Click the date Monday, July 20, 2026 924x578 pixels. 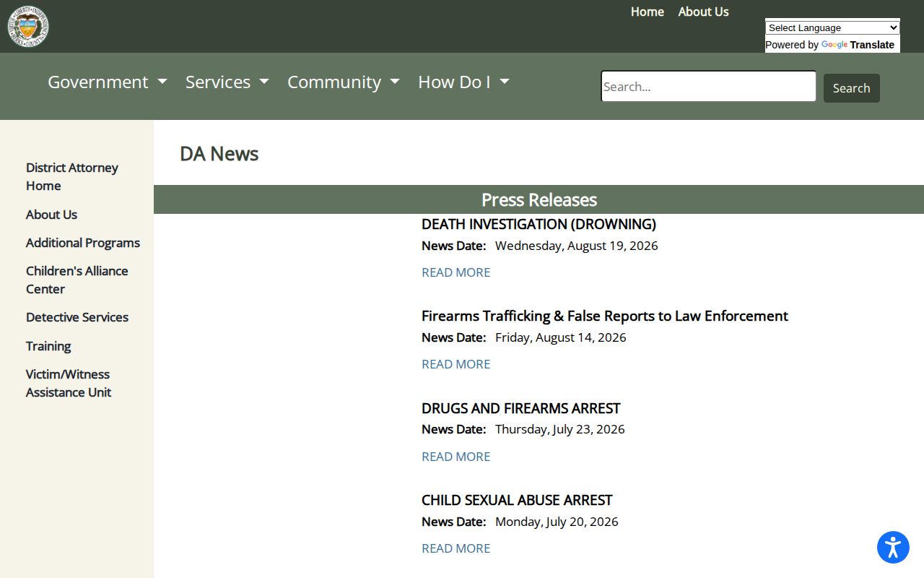pos(557,522)
